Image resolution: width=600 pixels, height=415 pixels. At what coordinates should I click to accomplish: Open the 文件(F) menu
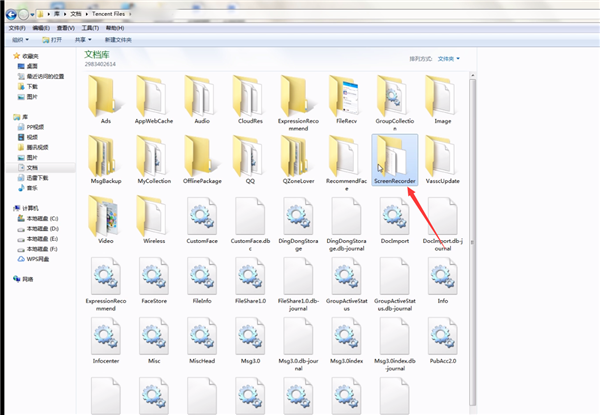pos(17,28)
